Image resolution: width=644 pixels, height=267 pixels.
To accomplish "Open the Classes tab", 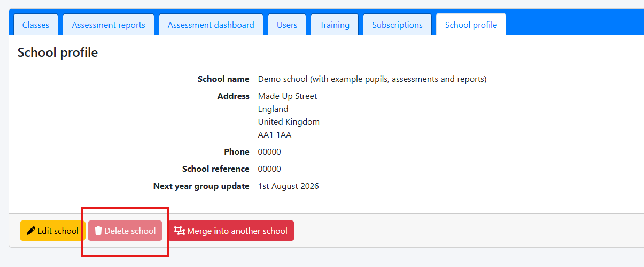I will (36, 25).
